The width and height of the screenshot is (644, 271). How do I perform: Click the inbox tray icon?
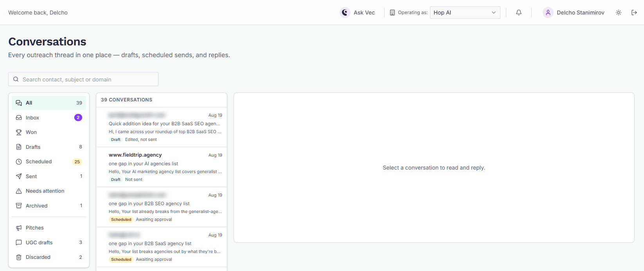19,117
